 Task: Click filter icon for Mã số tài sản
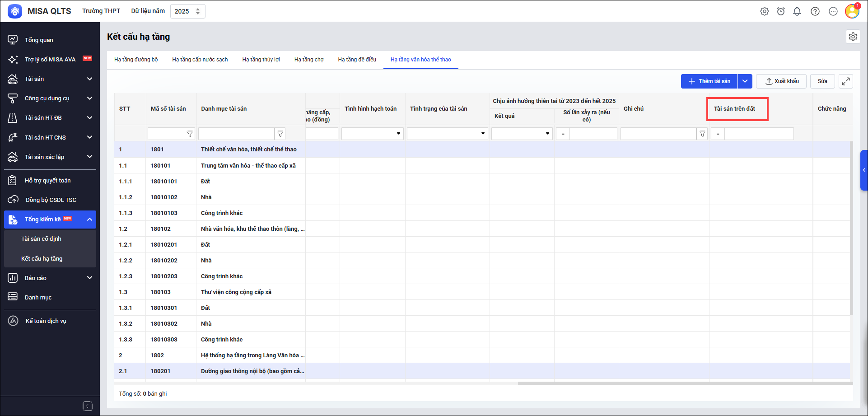[x=190, y=134]
